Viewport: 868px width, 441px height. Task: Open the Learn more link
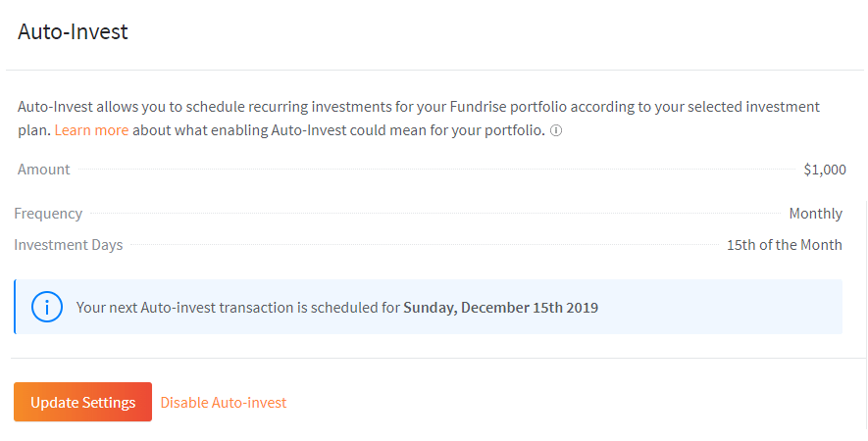coord(91,129)
